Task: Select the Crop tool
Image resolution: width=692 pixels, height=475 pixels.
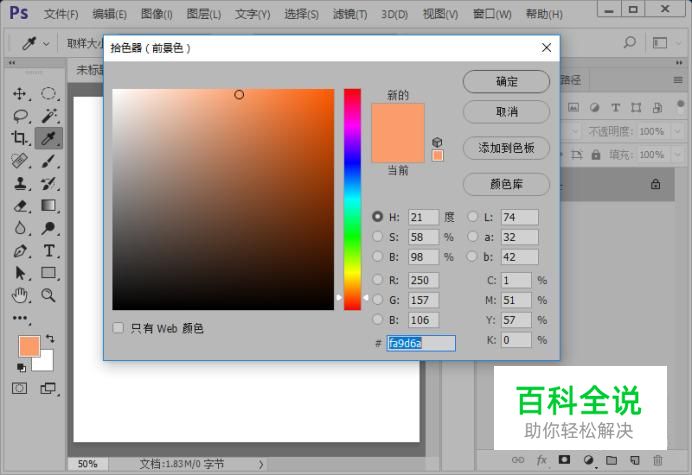Action: pyautogui.click(x=19, y=138)
